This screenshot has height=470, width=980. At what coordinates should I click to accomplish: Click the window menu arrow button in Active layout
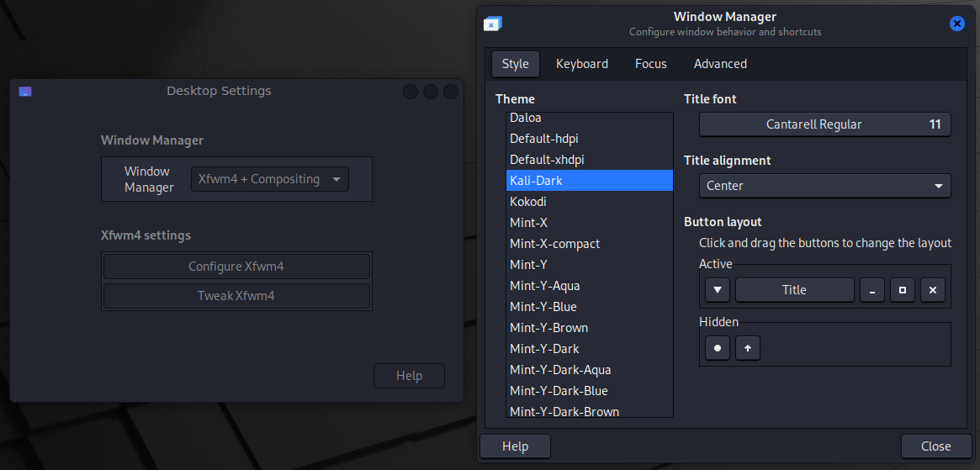pyautogui.click(x=718, y=290)
